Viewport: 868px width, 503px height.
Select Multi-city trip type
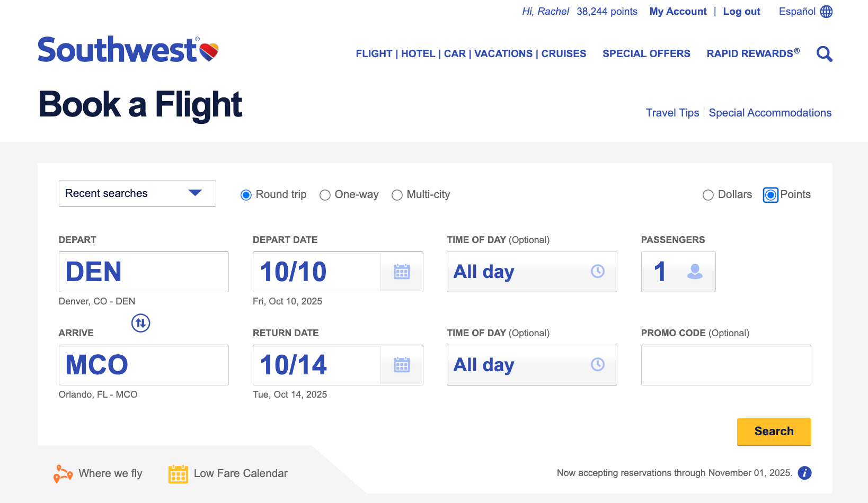tap(397, 195)
